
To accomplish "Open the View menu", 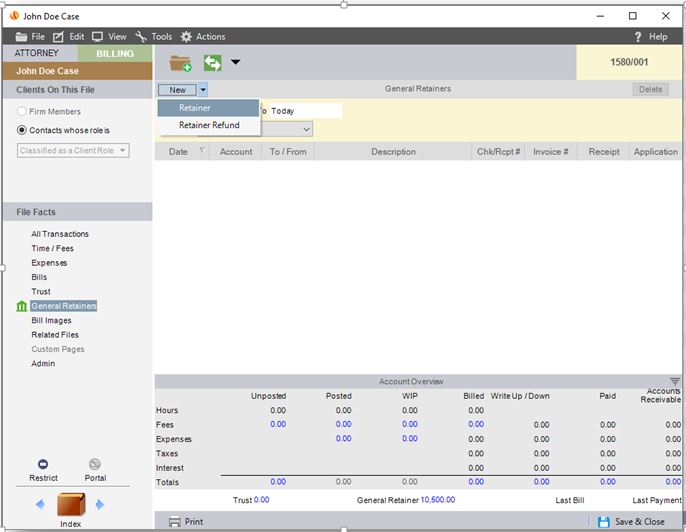I will pyautogui.click(x=109, y=37).
